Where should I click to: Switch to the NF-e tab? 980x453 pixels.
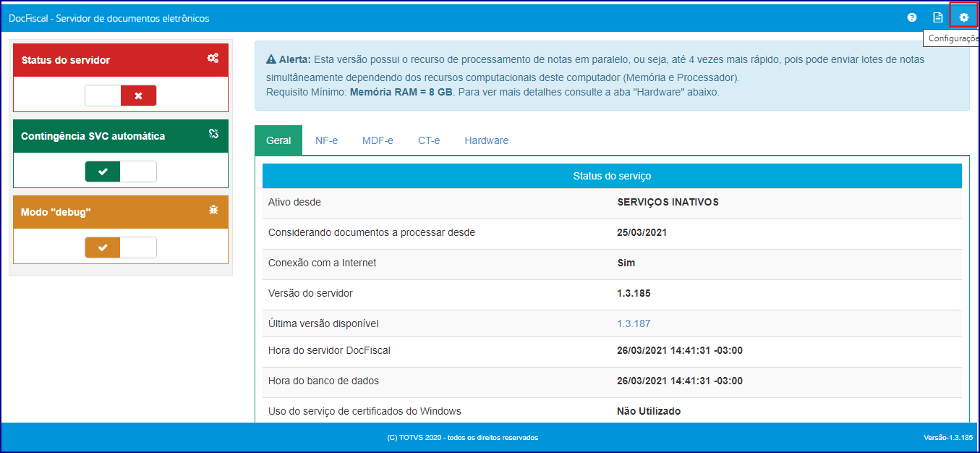coord(326,140)
